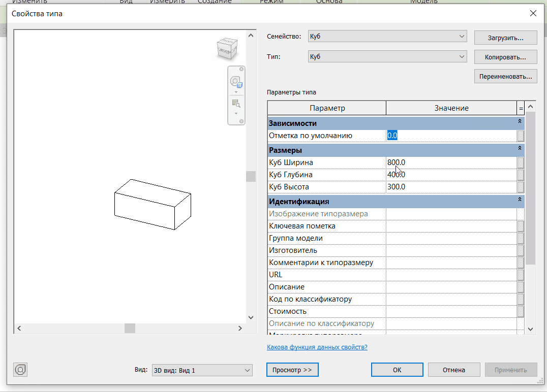Open the navigation wheel tool
This screenshot has height=392, width=547.
coord(236,82)
